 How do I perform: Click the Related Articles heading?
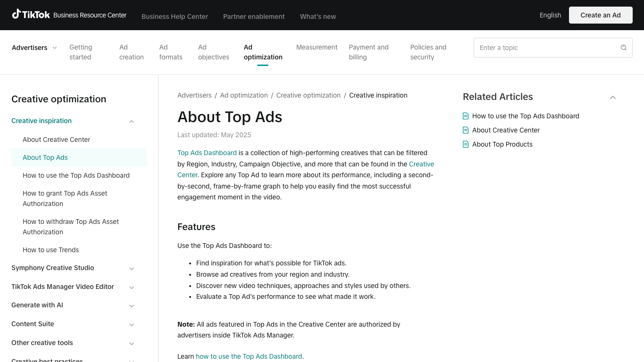[x=498, y=97]
